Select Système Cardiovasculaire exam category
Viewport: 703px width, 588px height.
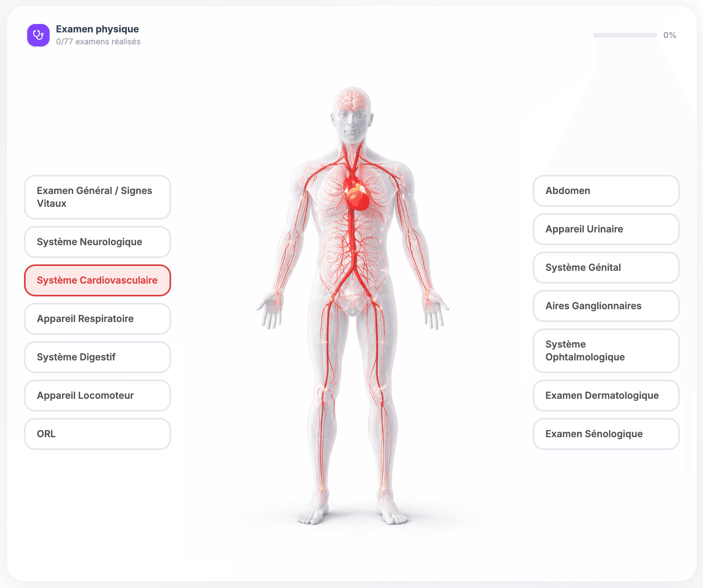pos(97,280)
